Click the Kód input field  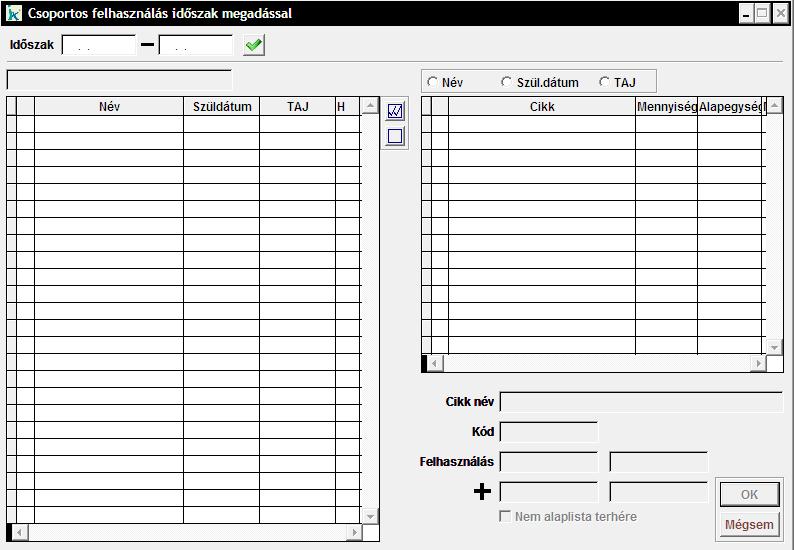click(548, 432)
